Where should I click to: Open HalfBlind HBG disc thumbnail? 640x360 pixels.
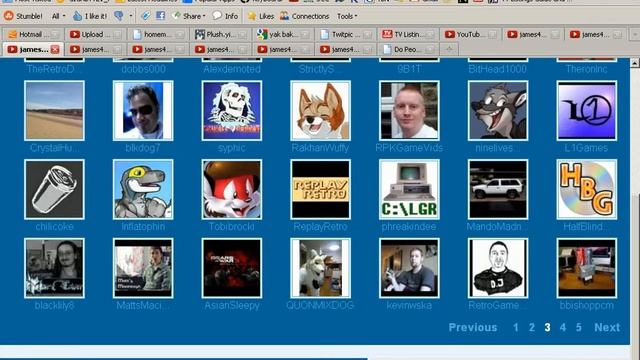587,189
